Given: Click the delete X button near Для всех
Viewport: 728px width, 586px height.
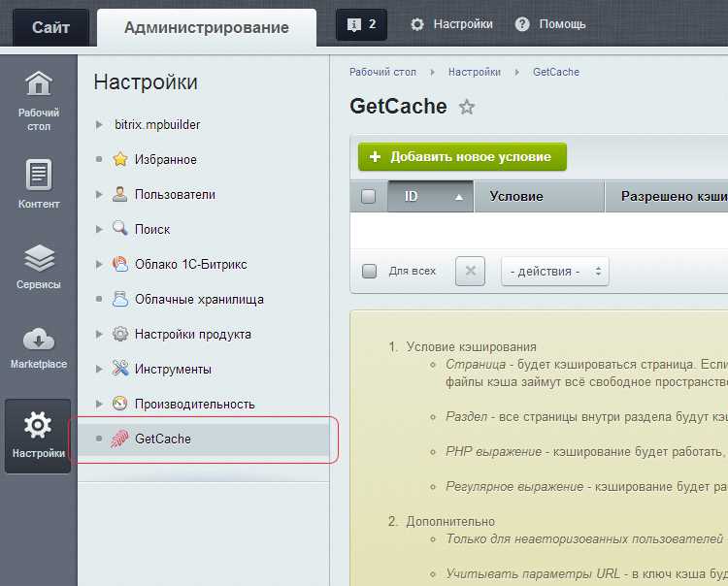Looking at the screenshot, I should point(471,271).
